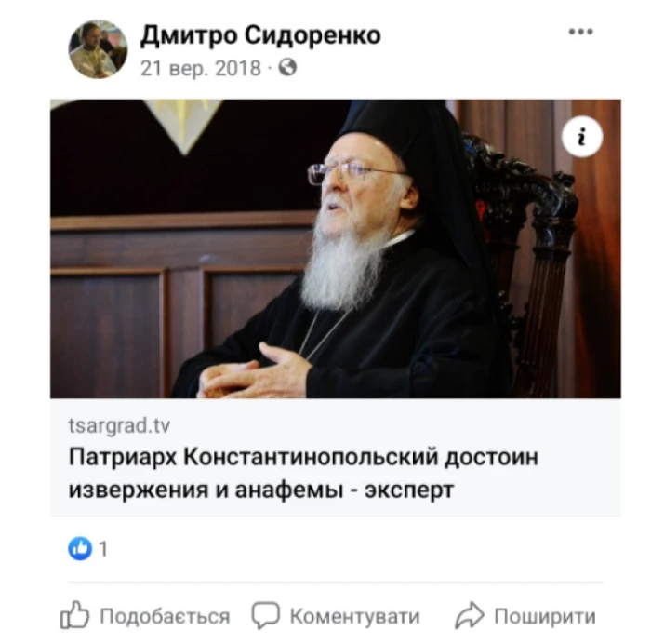Select the Поширити label

[545, 616]
